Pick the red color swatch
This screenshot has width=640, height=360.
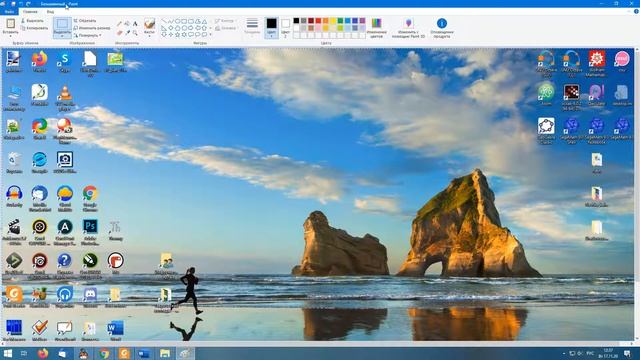click(x=318, y=21)
